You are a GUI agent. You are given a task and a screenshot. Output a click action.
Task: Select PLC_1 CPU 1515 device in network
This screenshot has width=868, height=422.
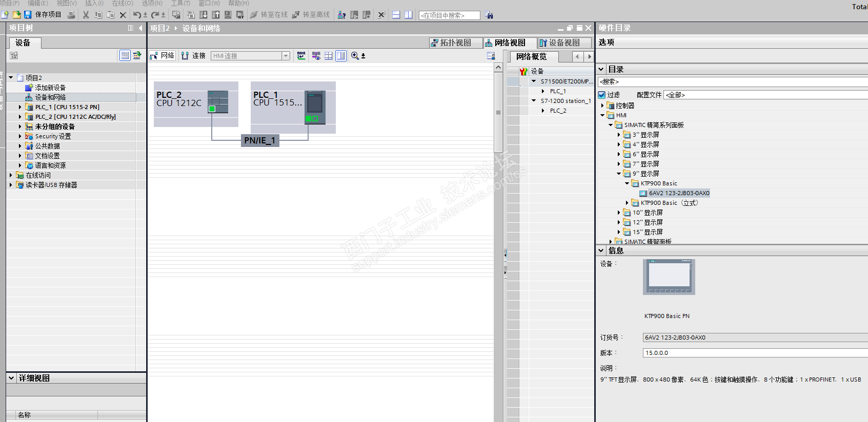pos(293,108)
